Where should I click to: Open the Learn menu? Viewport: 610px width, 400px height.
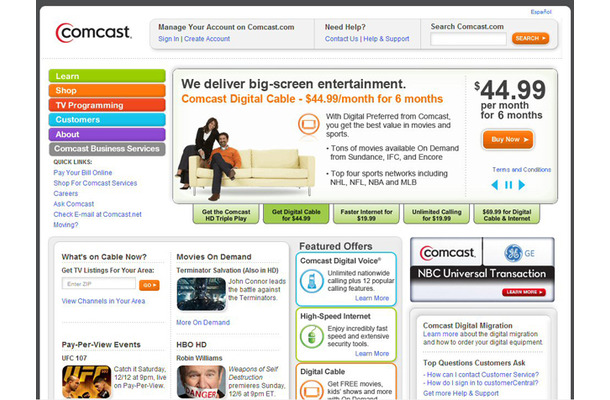[107, 76]
